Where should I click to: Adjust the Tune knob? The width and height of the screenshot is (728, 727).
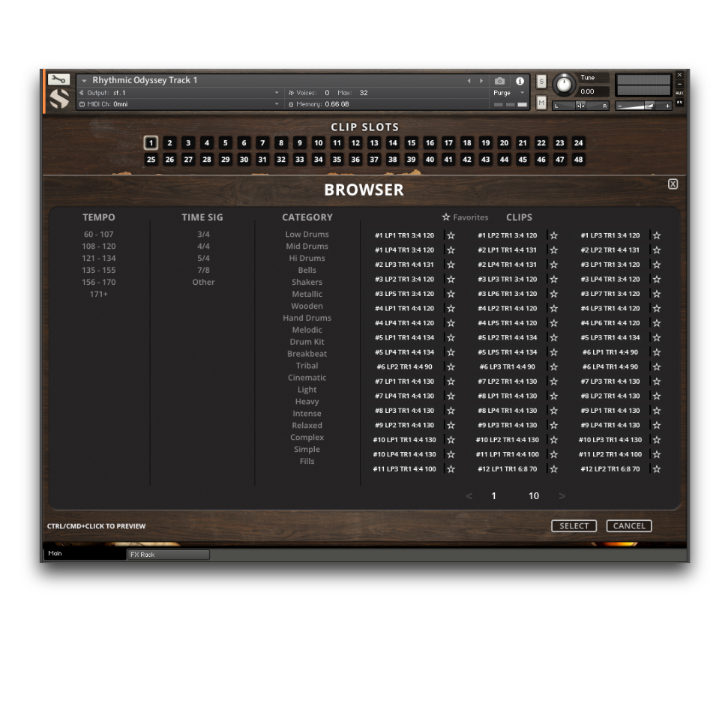(564, 85)
